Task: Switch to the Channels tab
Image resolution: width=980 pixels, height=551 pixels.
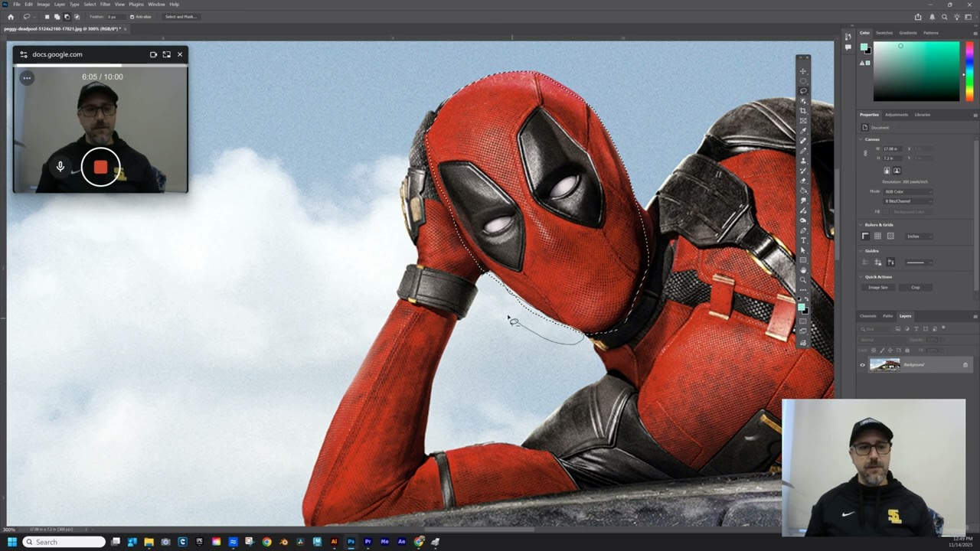Action: (867, 316)
